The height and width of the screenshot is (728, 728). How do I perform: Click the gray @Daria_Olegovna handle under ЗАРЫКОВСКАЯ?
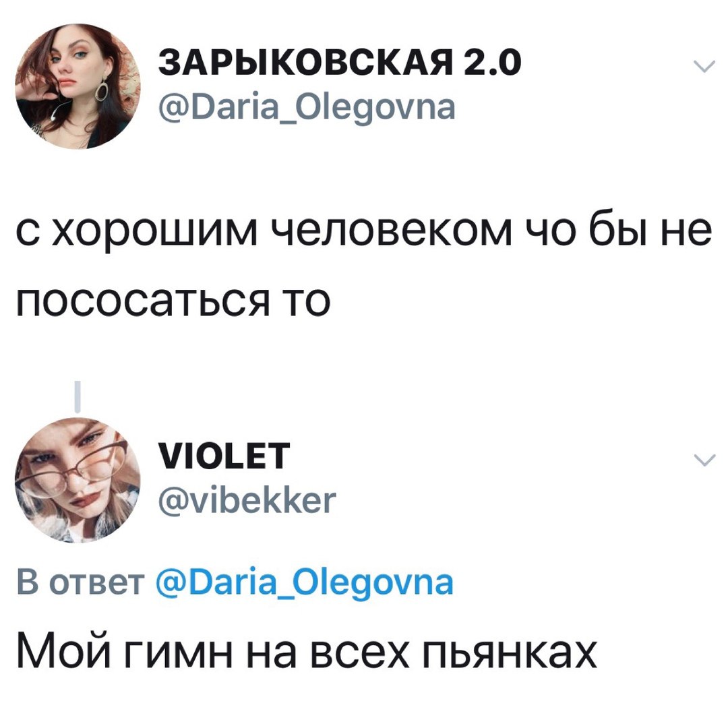tap(307, 108)
